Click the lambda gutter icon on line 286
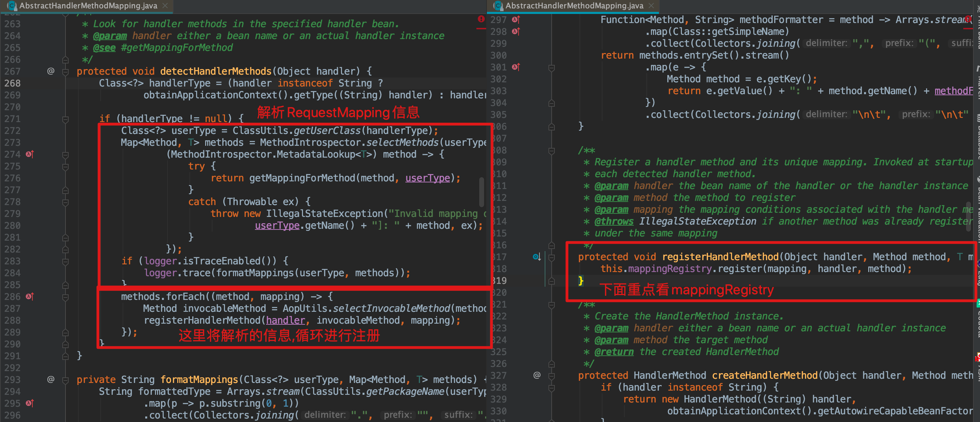Viewport: 980px width, 422px height. tap(30, 296)
